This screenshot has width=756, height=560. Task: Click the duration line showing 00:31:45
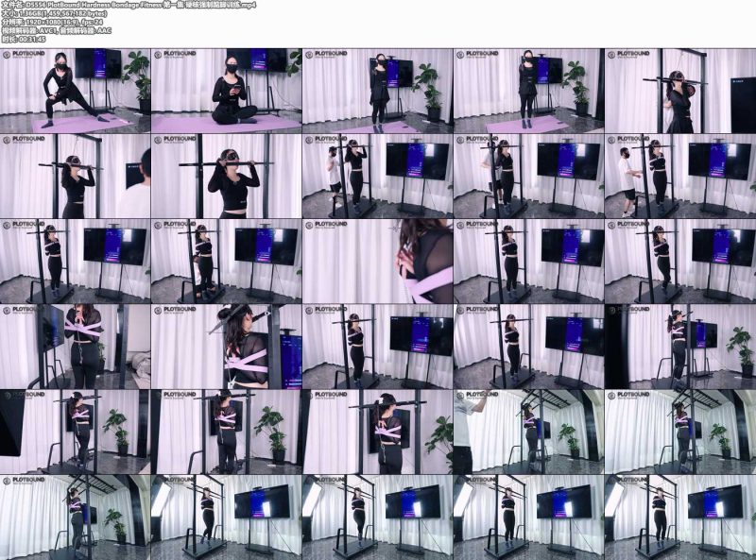(x=24, y=40)
